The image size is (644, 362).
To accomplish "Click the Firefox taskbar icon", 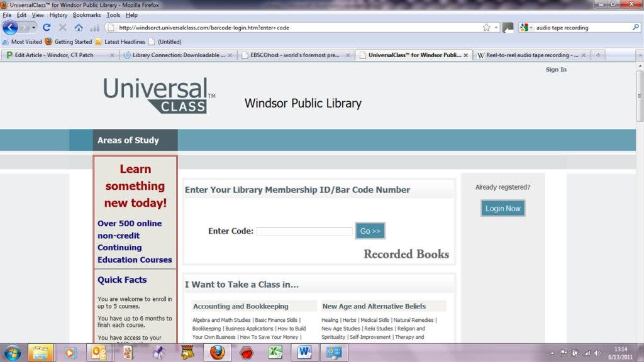I will (217, 353).
